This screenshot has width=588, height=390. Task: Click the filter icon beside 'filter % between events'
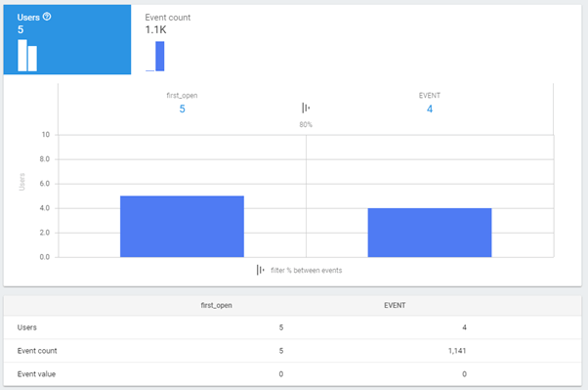click(261, 270)
